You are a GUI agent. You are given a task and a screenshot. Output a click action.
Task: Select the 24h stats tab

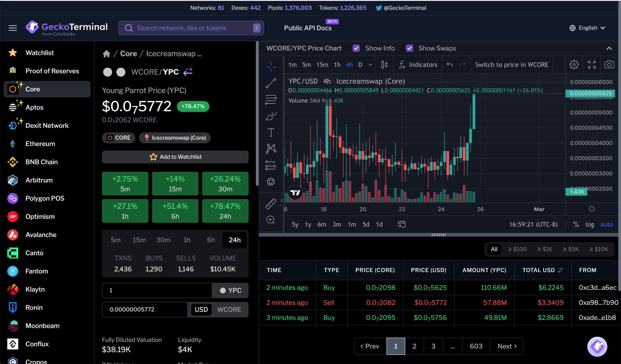235,240
